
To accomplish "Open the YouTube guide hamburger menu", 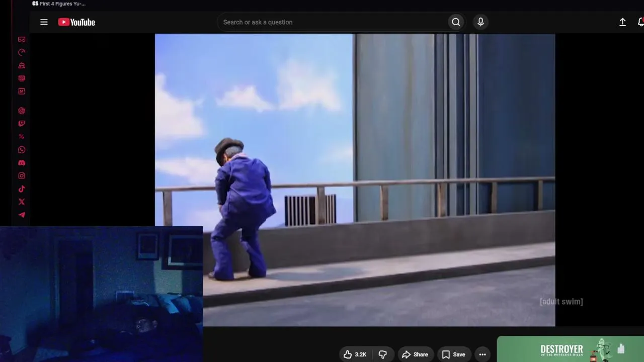I will click(44, 22).
